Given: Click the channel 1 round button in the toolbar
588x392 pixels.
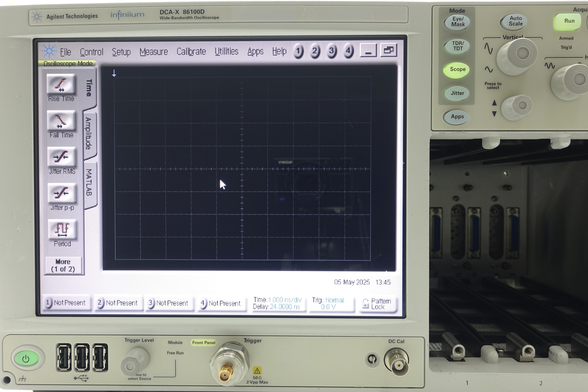Looking at the screenshot, I should click(299, 51).
